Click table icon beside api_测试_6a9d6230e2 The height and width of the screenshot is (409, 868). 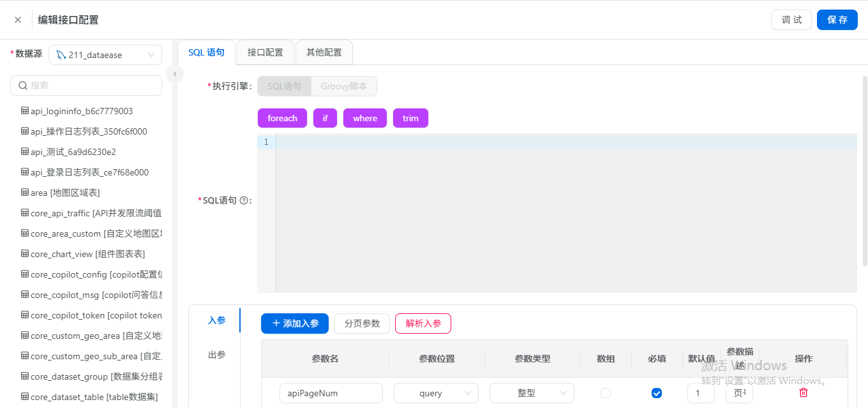pos(25,152)
